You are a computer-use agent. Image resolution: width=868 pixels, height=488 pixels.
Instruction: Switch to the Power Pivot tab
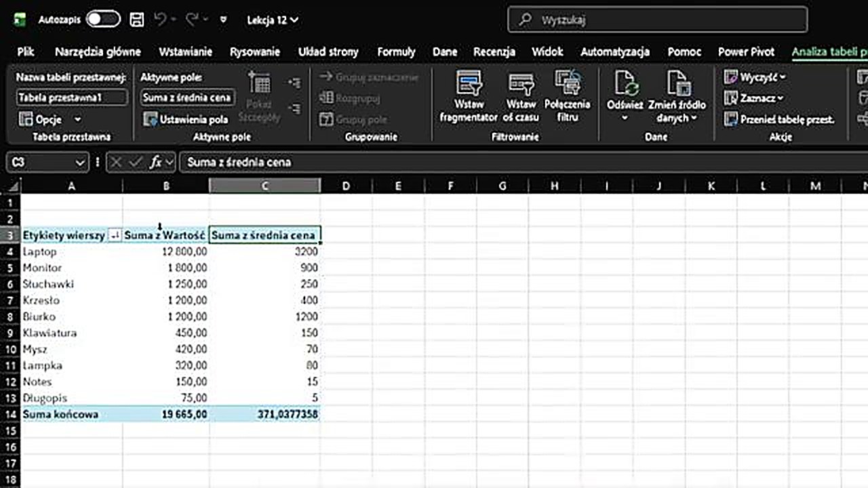pos(746,52)
